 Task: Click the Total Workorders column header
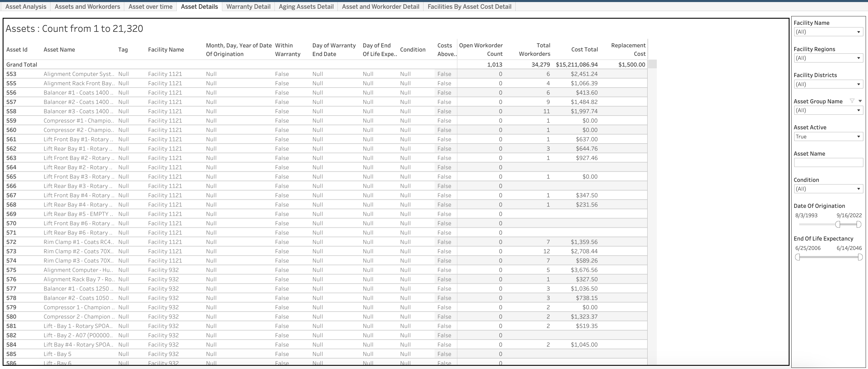[534, 50]
